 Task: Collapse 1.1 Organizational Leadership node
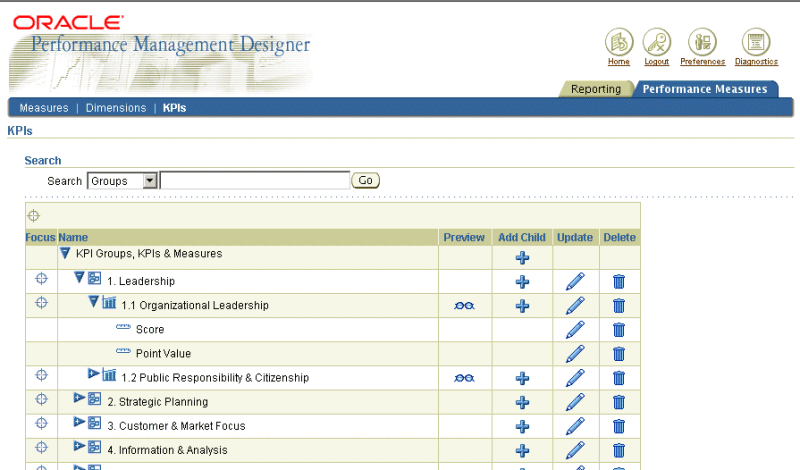93,301
